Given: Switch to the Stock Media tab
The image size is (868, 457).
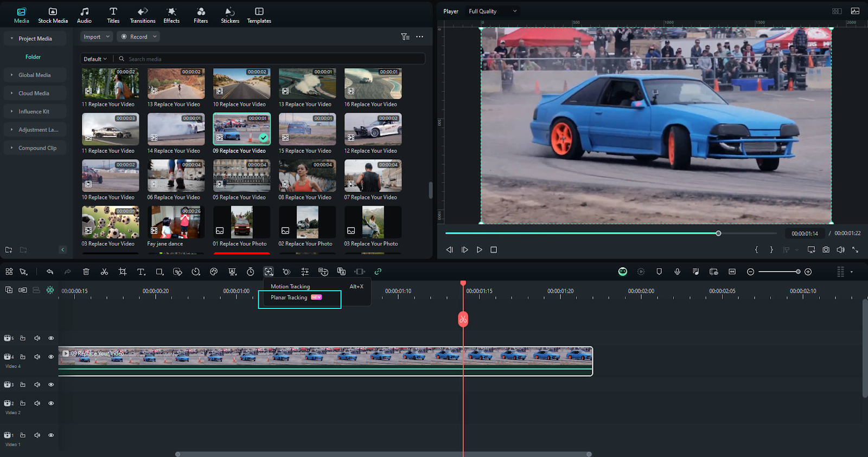Looking at the screenshot, I should click(x=53, y=15).
